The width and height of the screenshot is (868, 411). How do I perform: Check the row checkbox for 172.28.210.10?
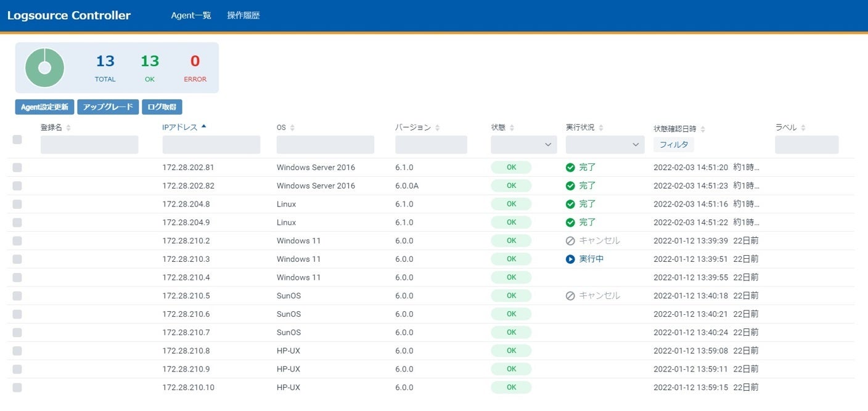pos(17,388)
